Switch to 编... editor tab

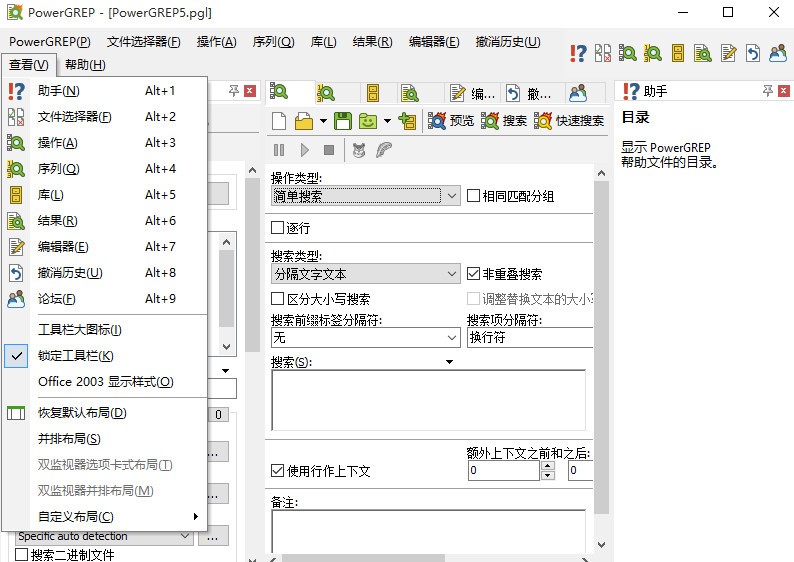point(472,93)
